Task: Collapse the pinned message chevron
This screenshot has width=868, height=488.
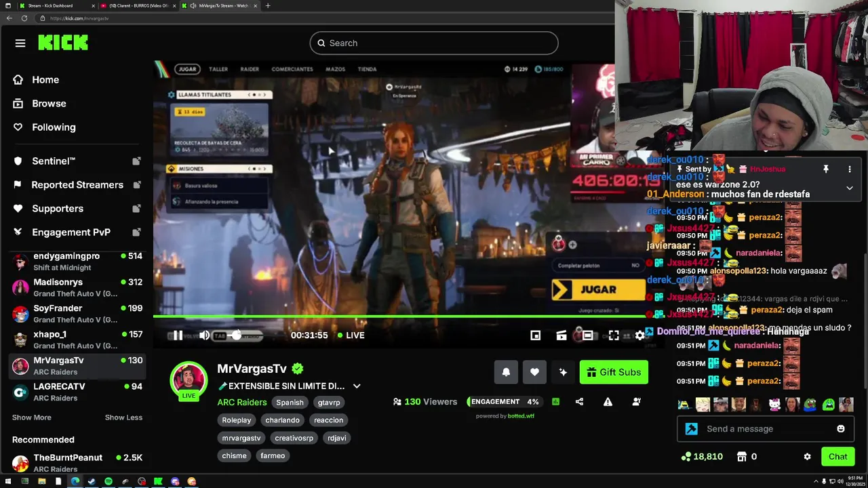Action: click(849, 188)
